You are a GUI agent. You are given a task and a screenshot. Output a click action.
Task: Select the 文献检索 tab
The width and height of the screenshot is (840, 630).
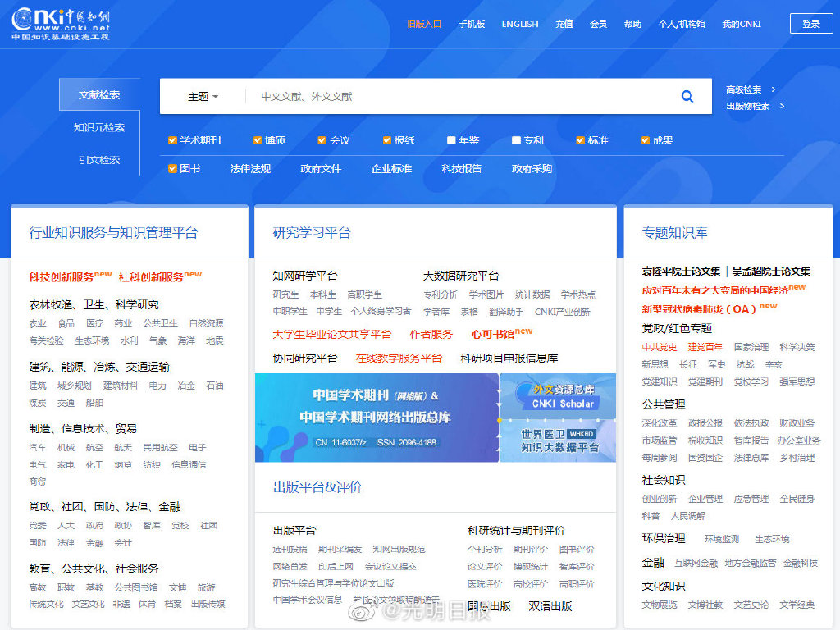tap(99, 95)
